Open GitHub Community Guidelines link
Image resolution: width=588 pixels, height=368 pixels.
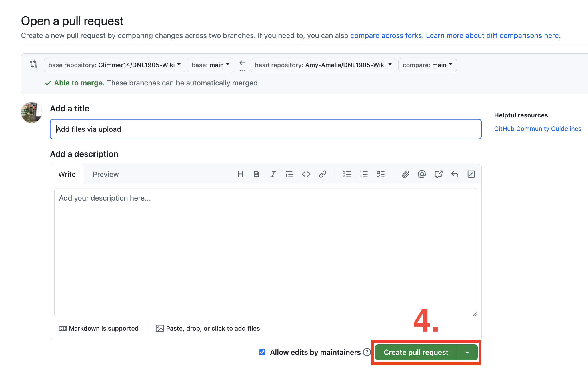(537, 129)
